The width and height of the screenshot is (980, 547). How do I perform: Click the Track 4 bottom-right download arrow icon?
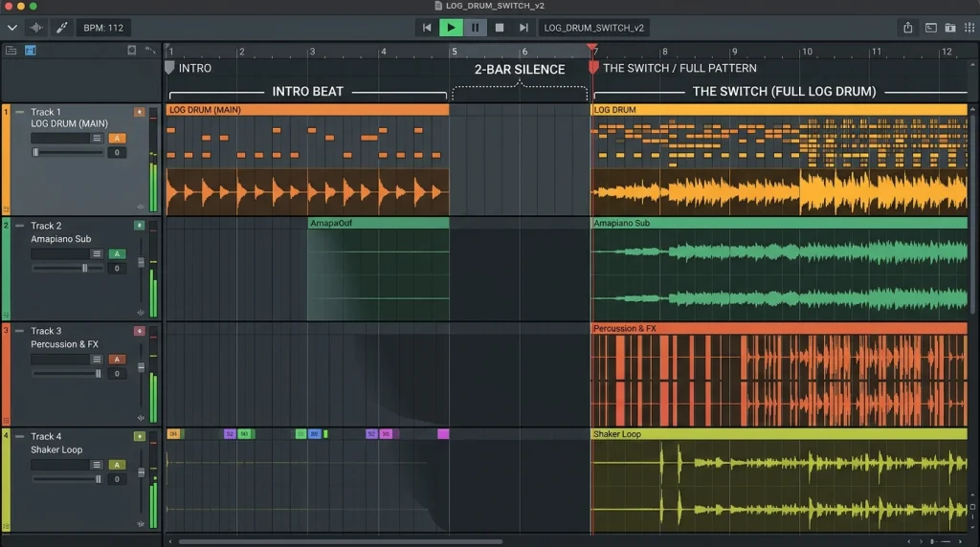(141, 523)
